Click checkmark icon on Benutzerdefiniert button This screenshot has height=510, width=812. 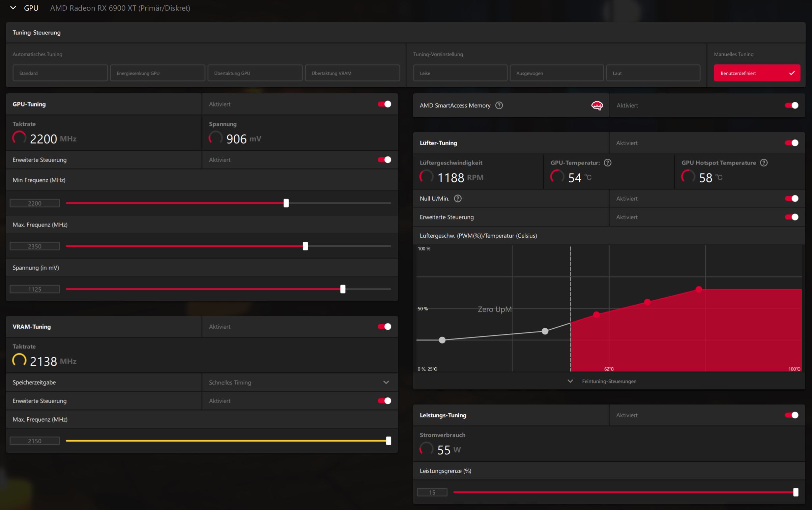pyautogui.click(x=792, y=73)
